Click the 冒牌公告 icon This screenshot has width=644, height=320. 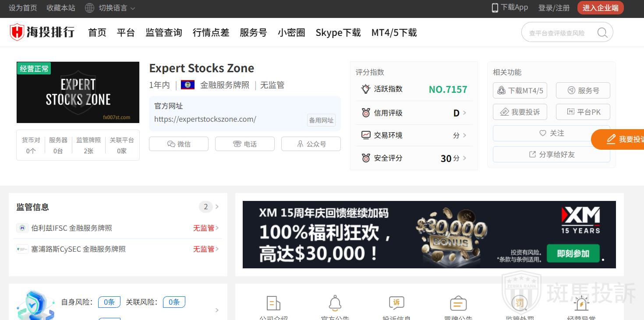(458, 303)
